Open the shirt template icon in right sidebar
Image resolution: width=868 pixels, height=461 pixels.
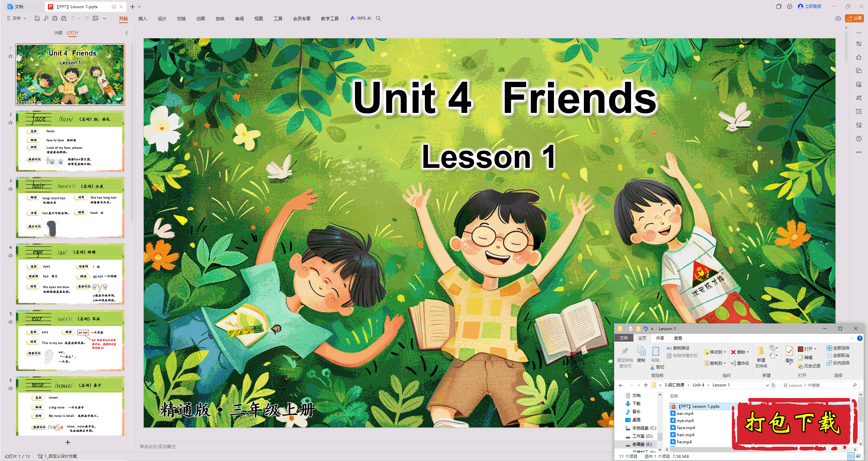pyautogui.click(x=859, y=125)
